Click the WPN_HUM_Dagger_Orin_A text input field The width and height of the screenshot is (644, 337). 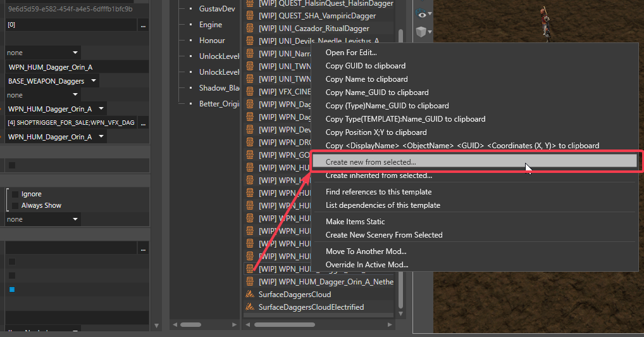click(76, 67)
